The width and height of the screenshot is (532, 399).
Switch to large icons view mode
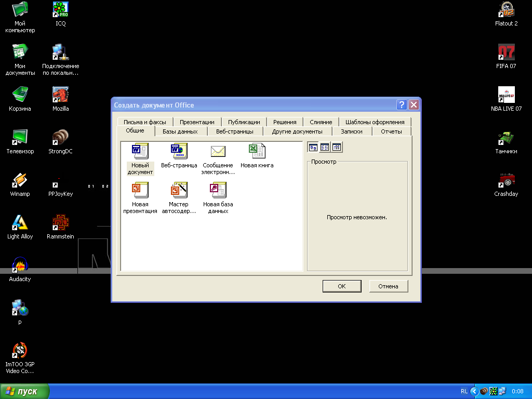click(x=313, y=147)
